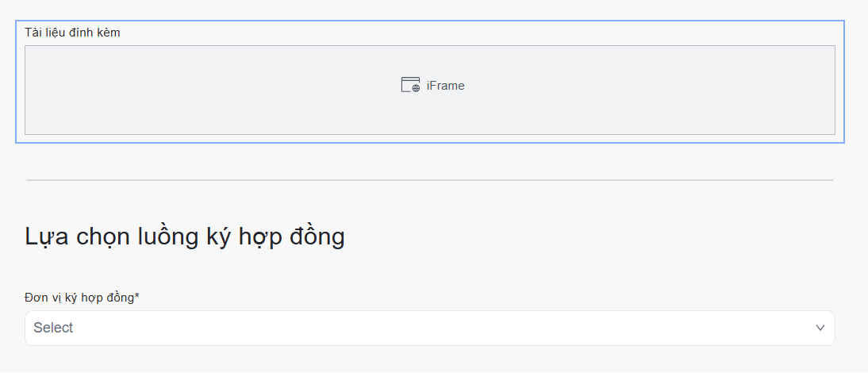Screen dimensions: 868x373
Task: Click the word "Đơn" in the field label
Action: point(36,298)
